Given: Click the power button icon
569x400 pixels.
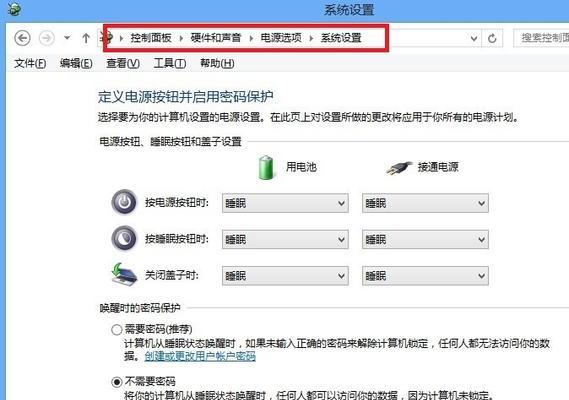Looking at the screenshot, I should point(124,202).
